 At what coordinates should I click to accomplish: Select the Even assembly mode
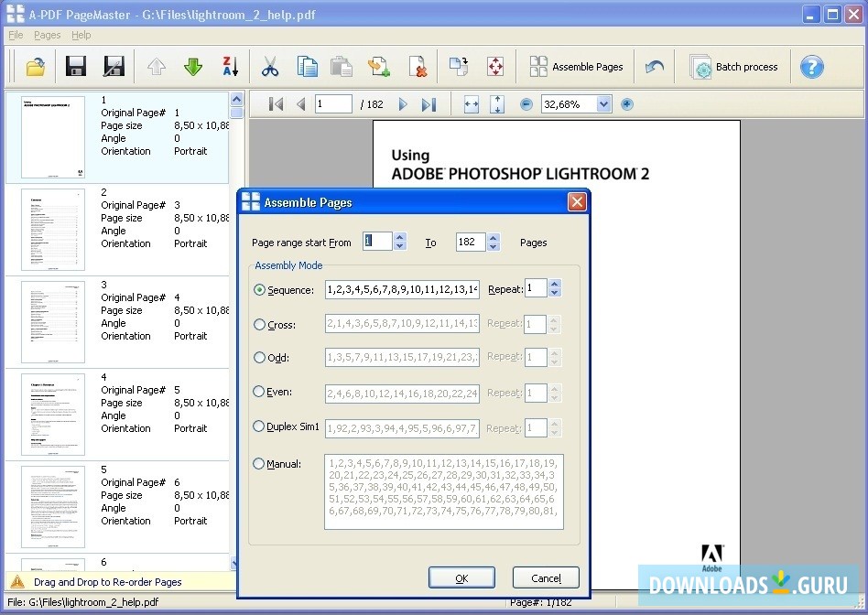tap(258, 392)
